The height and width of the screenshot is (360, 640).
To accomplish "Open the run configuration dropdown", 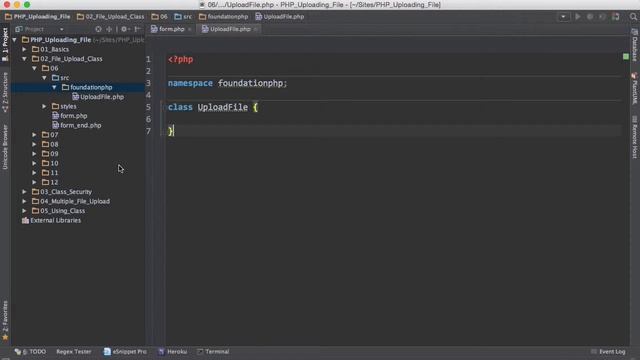I will coord(563,17).
